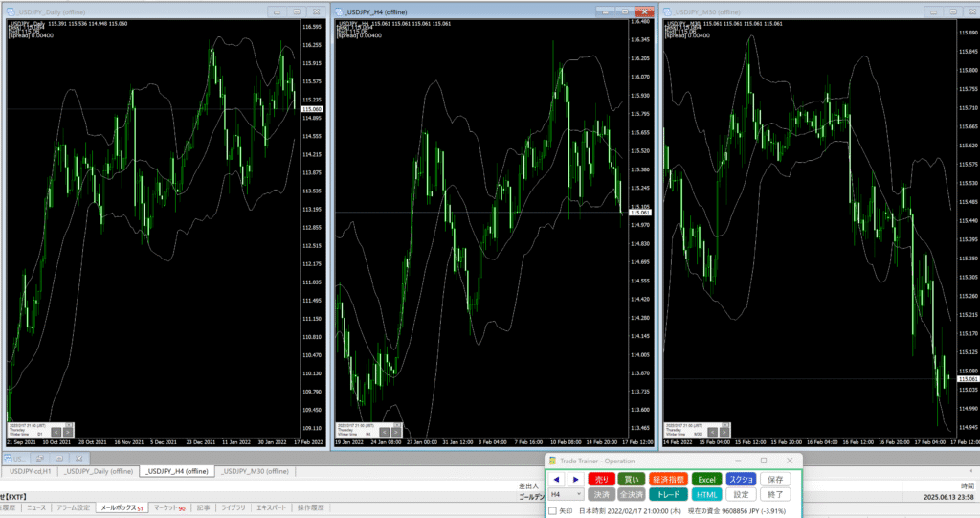
Task: Click previous arrow in M30 chart time panel
Action: 712,432
